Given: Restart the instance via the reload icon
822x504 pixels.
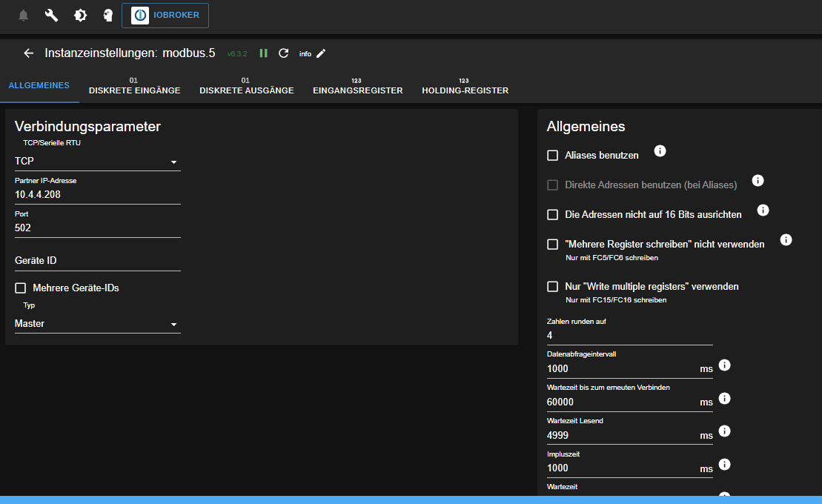Looking at the screenshot, I should coord(283,53).
